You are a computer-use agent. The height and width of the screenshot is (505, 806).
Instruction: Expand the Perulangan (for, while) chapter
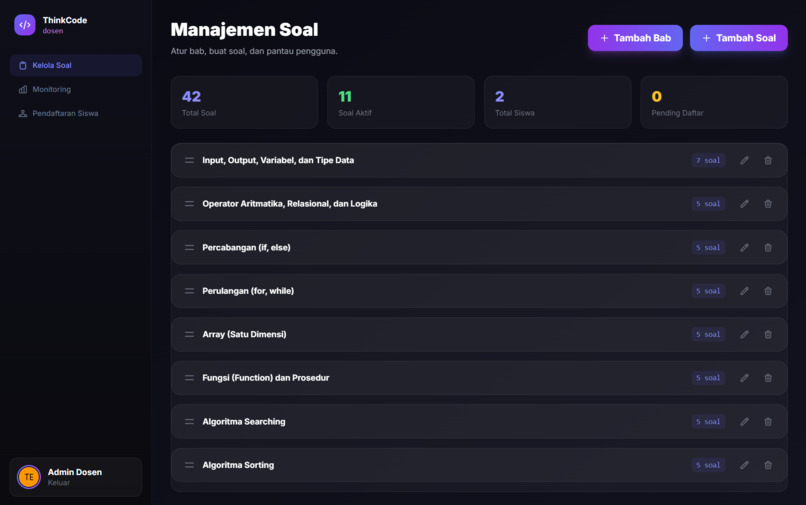479,291
